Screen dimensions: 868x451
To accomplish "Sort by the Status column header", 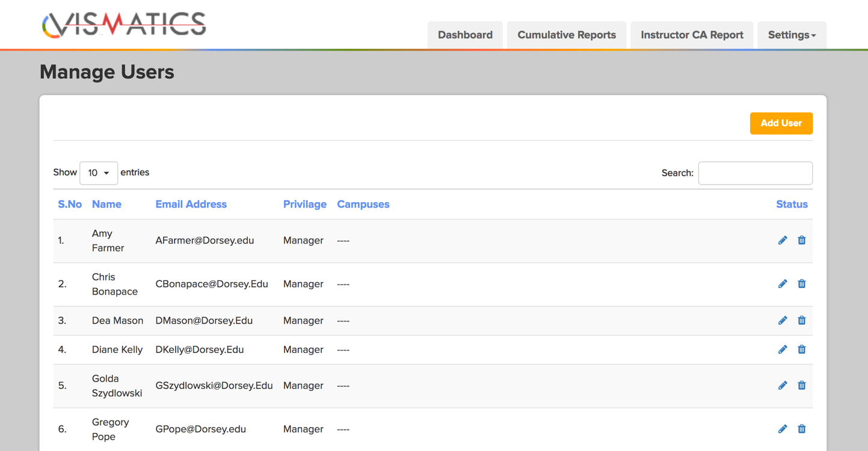I will 792,204.
